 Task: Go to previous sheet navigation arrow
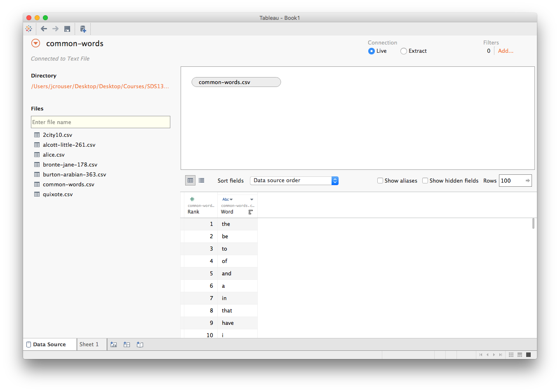pyautogui.click(x=487, y=354)
